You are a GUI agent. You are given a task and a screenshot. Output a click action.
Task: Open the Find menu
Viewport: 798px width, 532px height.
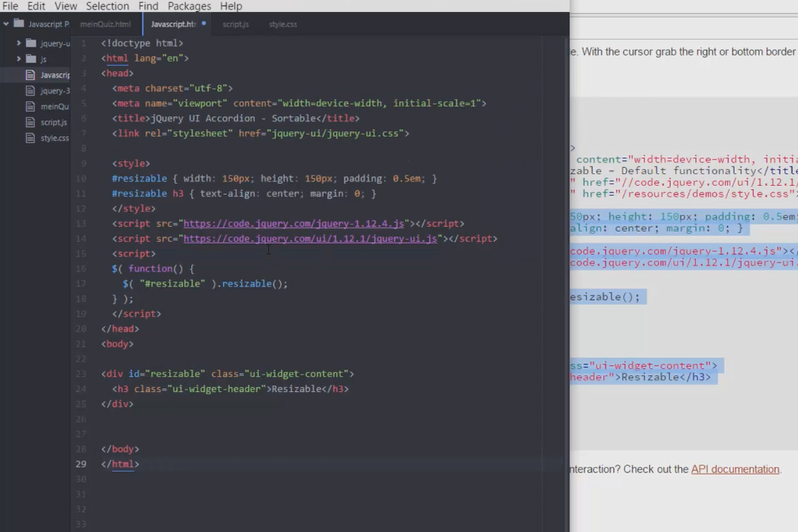[x=148, y=6]
